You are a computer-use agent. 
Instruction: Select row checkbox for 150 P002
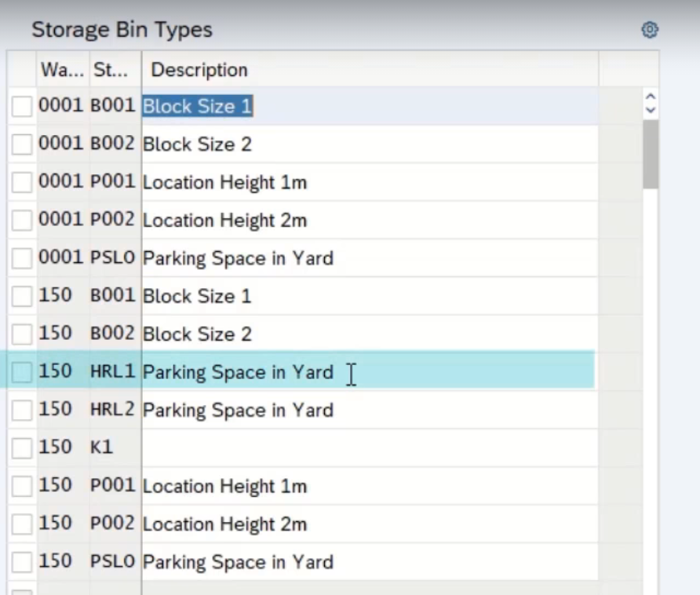[22, 524]
